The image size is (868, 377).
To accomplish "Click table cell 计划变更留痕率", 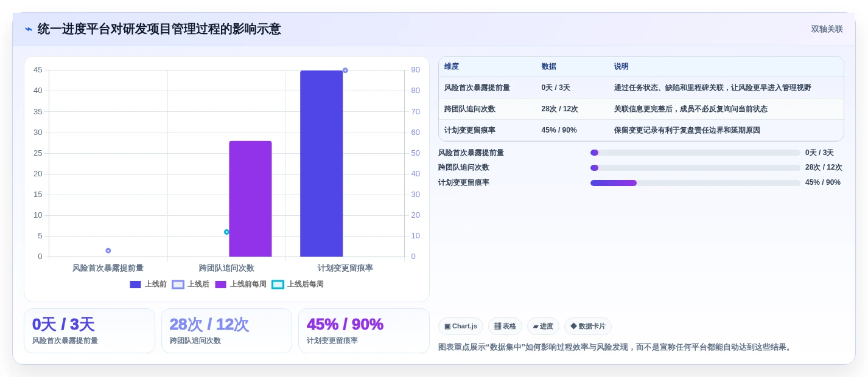I will point(470,131).
